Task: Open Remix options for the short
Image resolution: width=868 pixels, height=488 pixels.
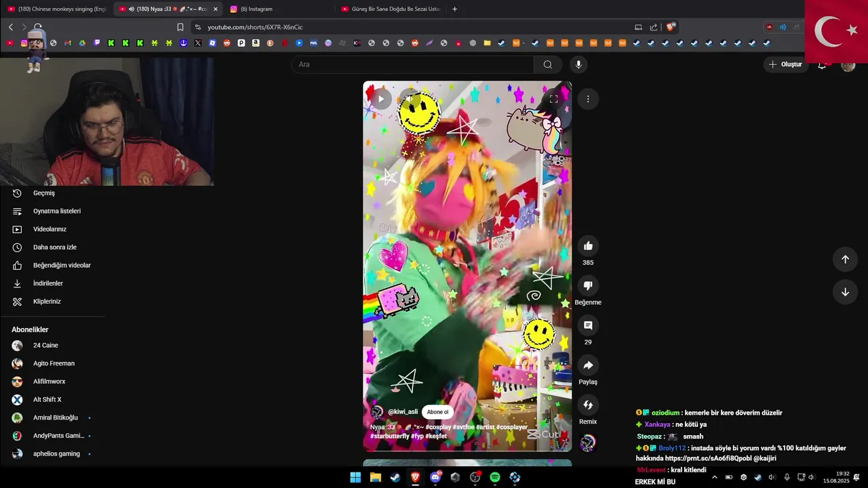Action: coord(588,405)
